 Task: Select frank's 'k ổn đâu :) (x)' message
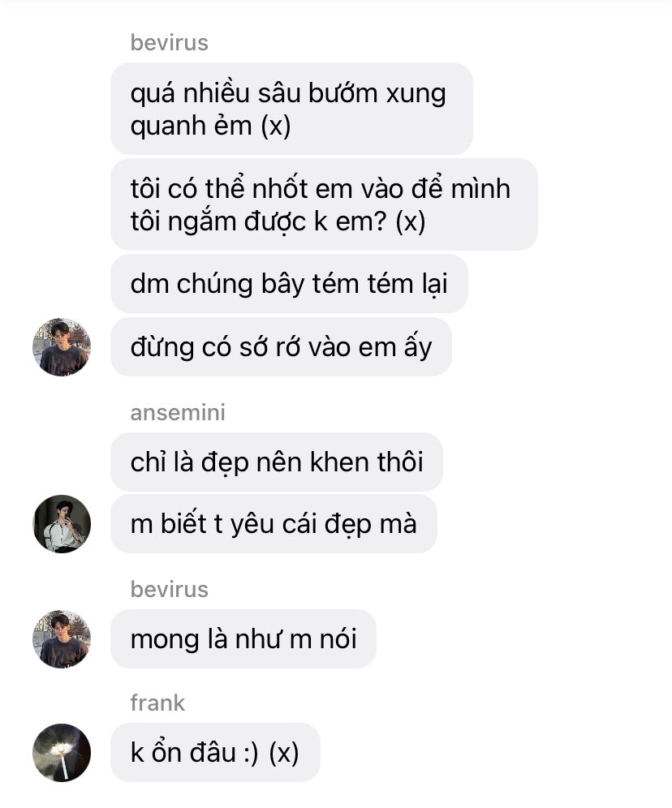(x=215, y=752)
